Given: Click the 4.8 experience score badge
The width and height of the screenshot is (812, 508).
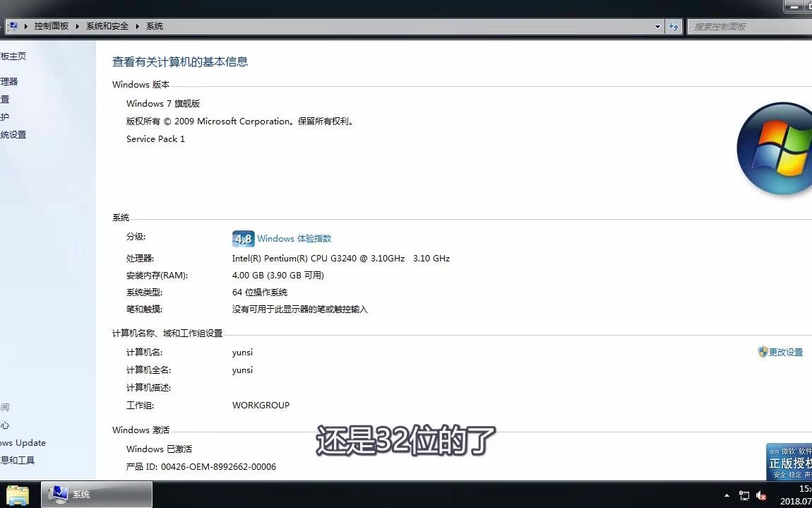Looking at the screenshot, I should 244,238.
